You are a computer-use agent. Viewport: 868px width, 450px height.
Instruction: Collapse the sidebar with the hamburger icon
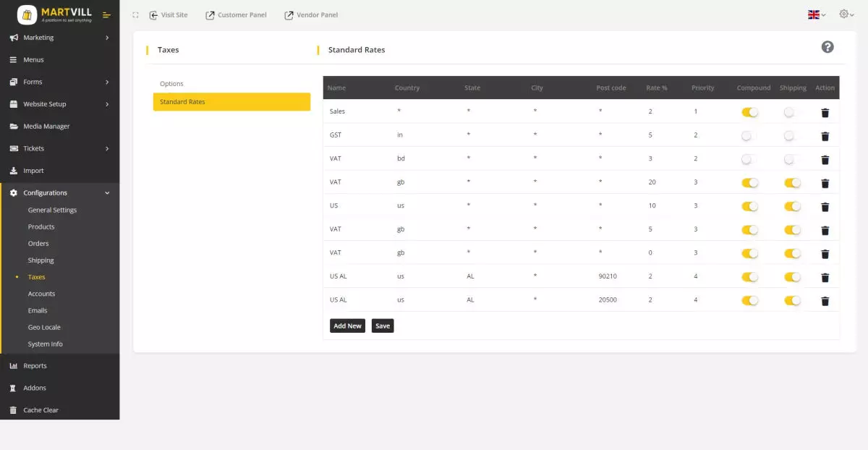coord(107,14)
